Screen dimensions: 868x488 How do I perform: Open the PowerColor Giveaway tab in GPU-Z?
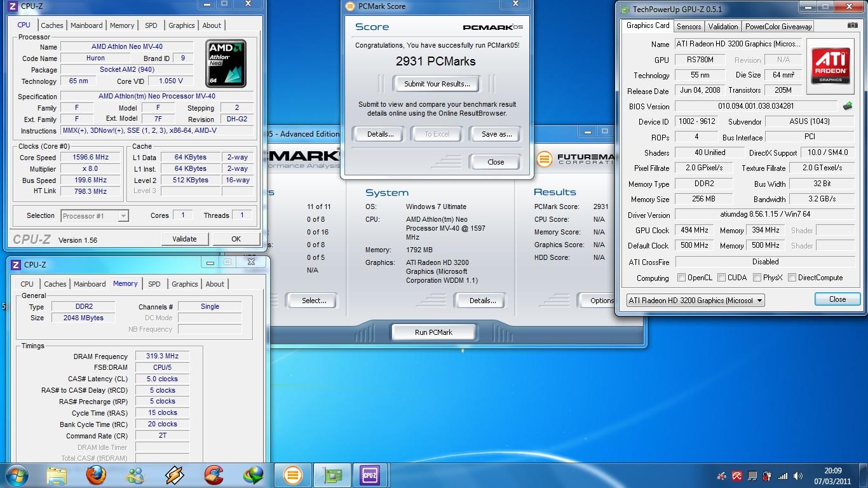[778, 27]
